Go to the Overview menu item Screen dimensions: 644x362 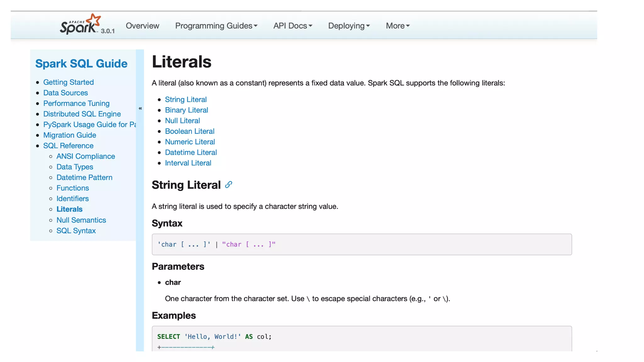pos(142,26)
